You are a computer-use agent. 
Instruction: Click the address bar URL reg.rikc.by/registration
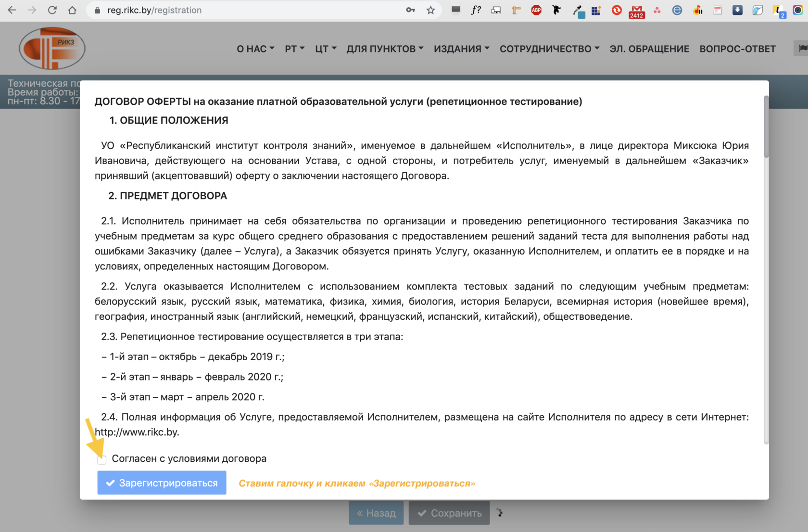[154, 10]
